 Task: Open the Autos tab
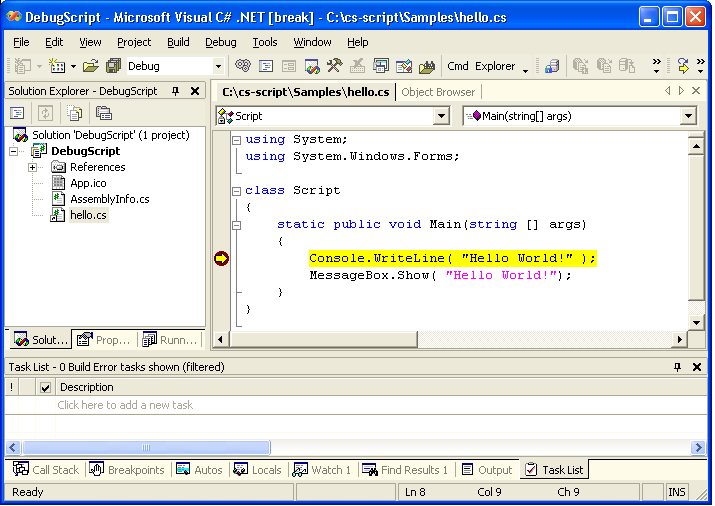coord(199,470)
